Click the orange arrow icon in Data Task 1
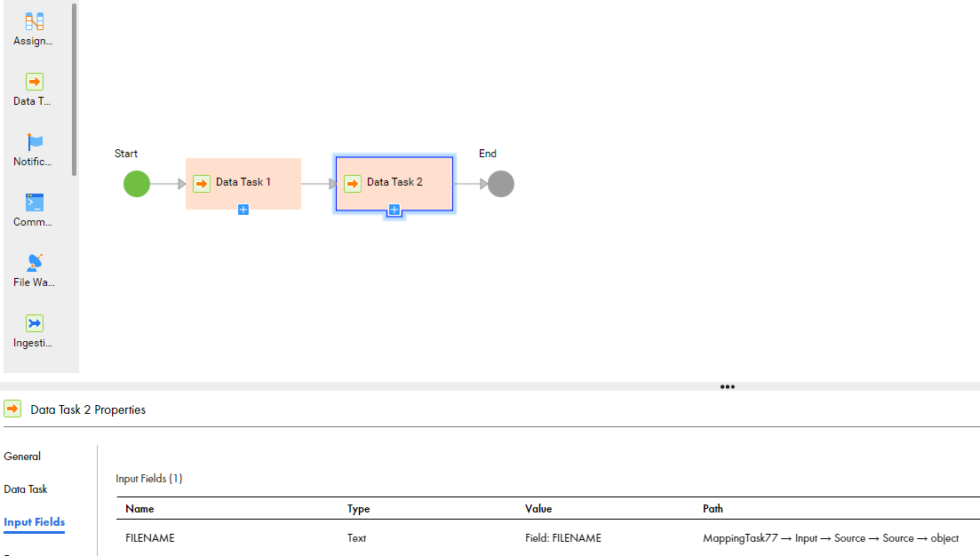The height and width of the screenshot is (556, 980). tap(202, 184)
